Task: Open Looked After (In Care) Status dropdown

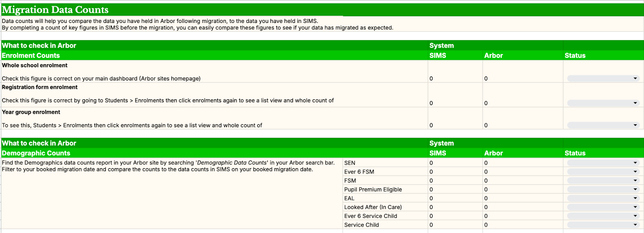Action: coord(603,207)
